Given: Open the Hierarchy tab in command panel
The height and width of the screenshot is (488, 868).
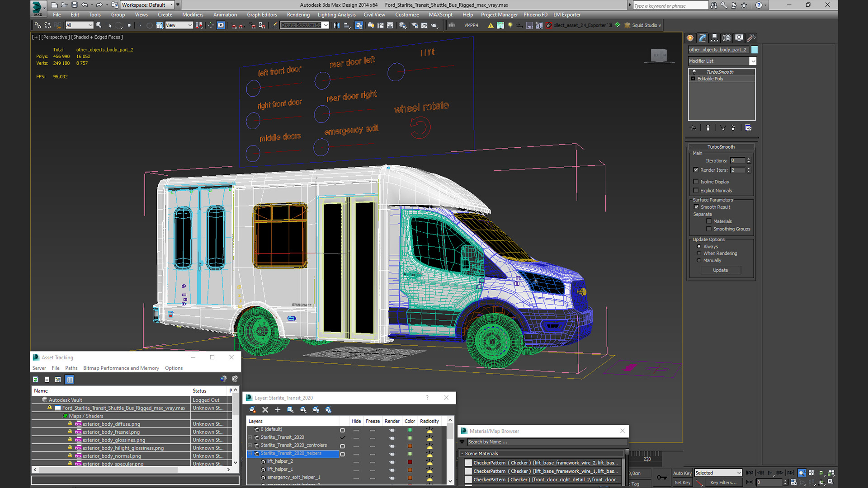Looking at the screenshot, I should pyautogui.click(x=714, y=38).
